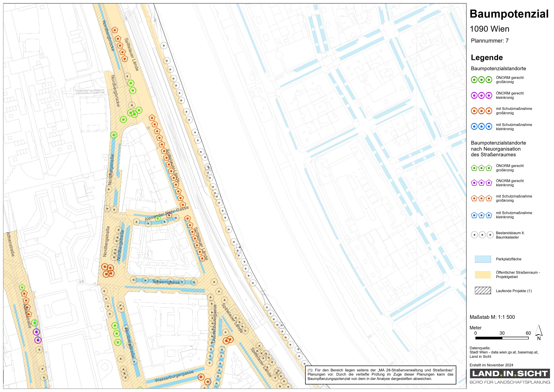
Task: Click the first blue pentagon legend icon
Action: pos(474,215)
